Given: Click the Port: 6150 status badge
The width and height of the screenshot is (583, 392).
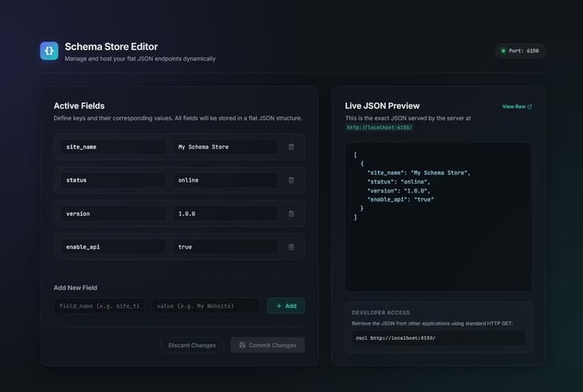Looking at the screenshot, I should pos(520,51).
